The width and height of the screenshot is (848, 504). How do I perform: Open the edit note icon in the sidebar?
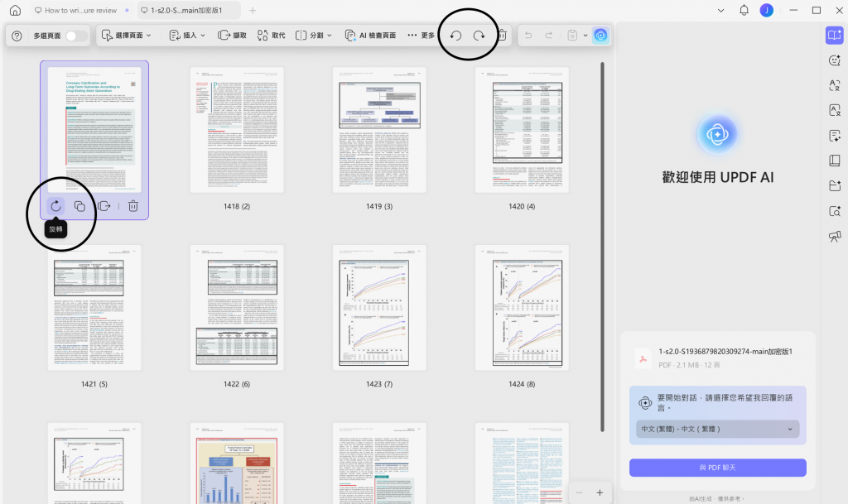coord(835,136)
